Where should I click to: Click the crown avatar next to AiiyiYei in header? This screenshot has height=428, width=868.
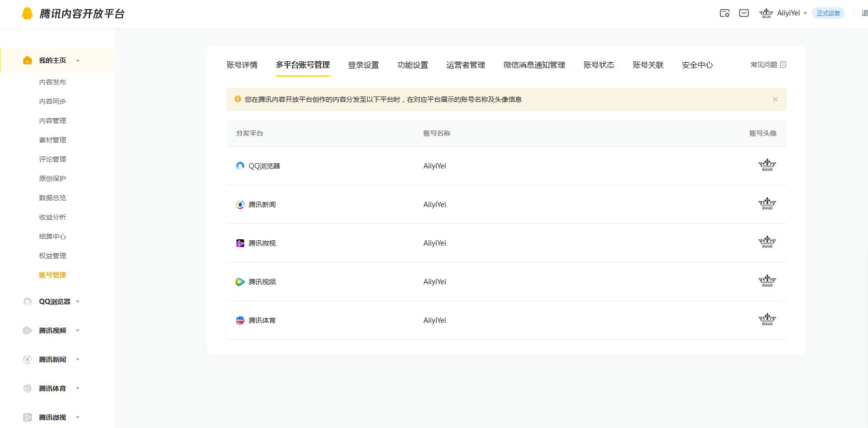coord(766,14)
